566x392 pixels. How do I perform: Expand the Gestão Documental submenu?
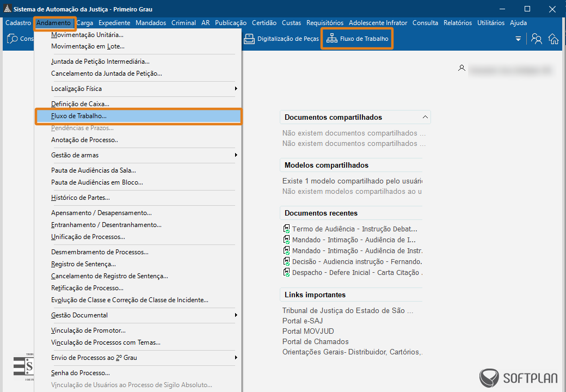[x=138, y=315]
